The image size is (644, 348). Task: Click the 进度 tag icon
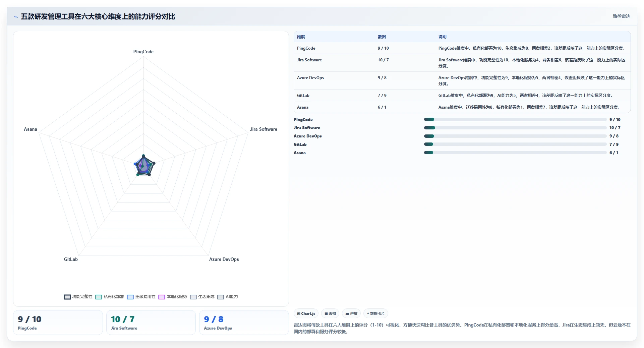pos(348,314)
